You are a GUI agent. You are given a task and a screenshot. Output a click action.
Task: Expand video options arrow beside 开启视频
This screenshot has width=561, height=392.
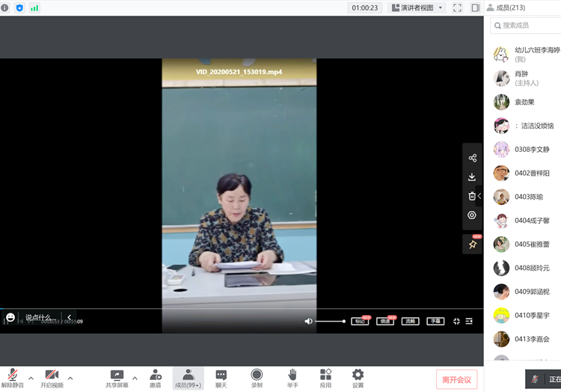coord(70,378)
